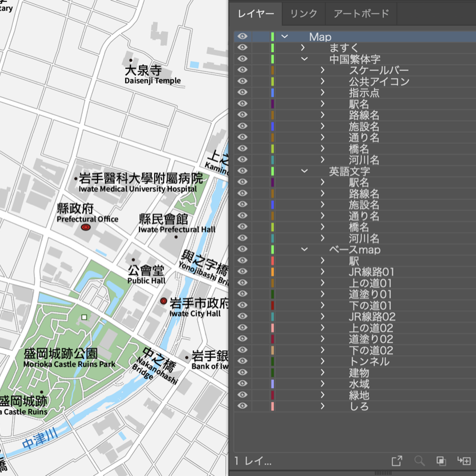Image resolution: width=476 pixels, height=476 pixels.
Task: Click the Collect for Export icon in Layers footer
Action: click(397, 461)
